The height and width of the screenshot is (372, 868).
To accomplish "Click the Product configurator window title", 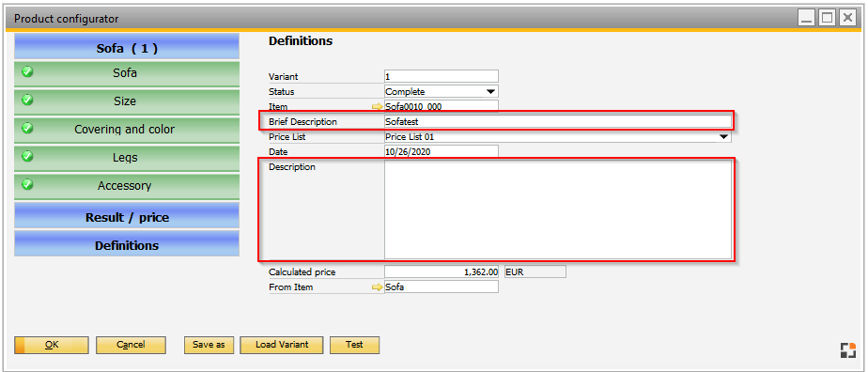I will [x=67, y=19].
